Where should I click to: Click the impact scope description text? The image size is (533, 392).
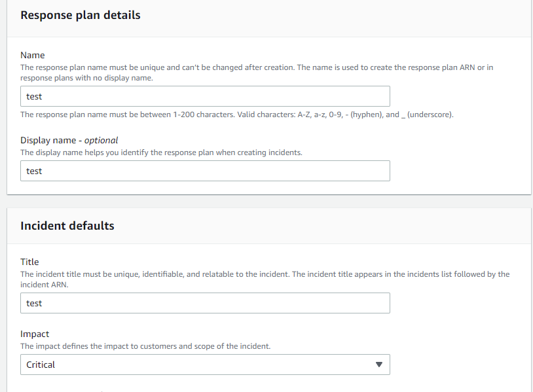pos(145,346)
